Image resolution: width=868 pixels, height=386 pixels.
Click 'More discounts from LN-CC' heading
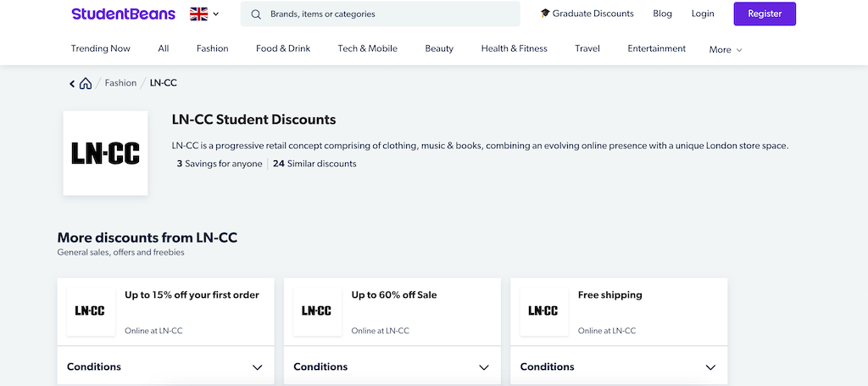tap(147, 238)
